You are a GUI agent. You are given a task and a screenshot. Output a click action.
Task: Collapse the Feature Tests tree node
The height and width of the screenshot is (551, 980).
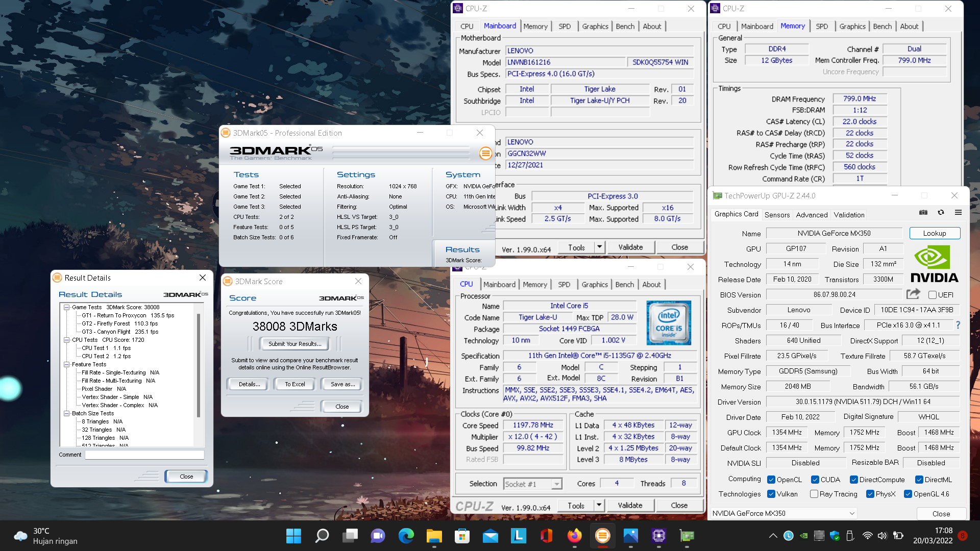coord(66,364)
